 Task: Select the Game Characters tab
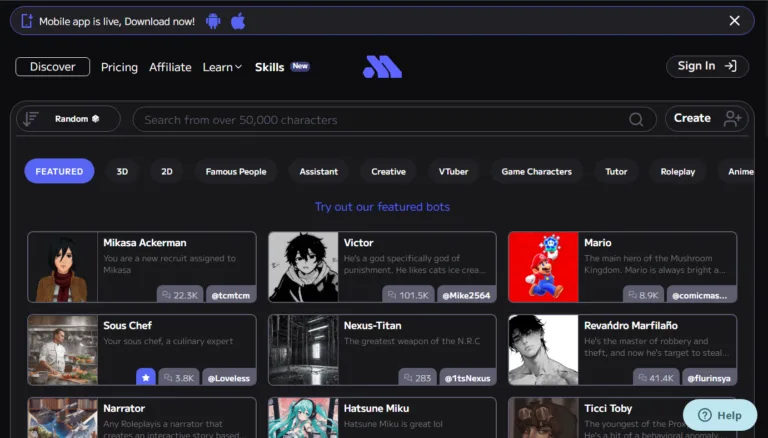click(536, 171)
